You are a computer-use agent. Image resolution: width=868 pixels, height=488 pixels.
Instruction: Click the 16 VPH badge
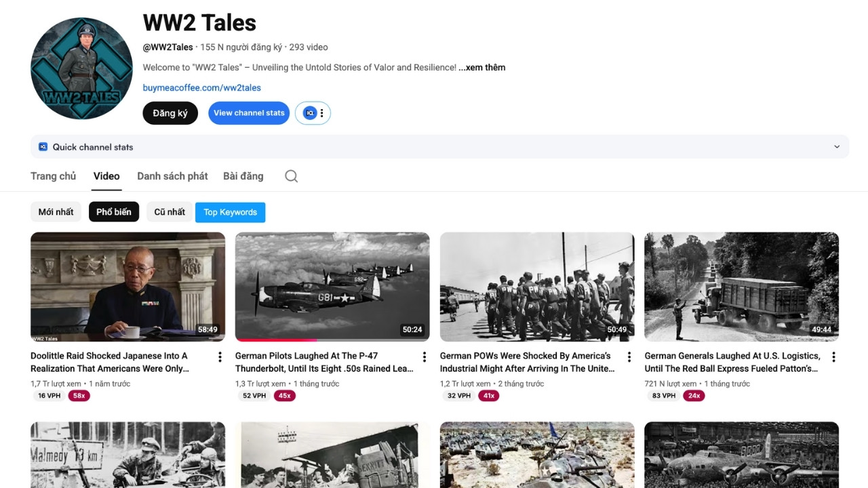[x=49, y=396]
